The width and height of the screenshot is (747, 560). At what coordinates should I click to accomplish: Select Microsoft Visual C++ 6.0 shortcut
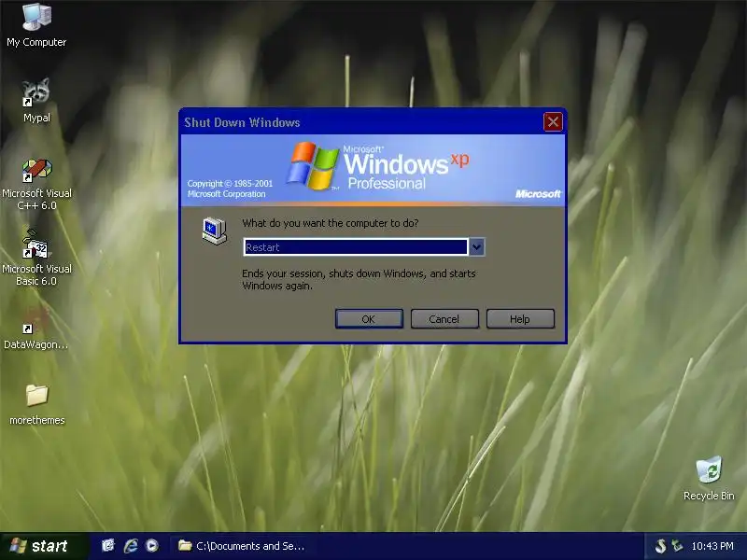(x=36, y=184)
